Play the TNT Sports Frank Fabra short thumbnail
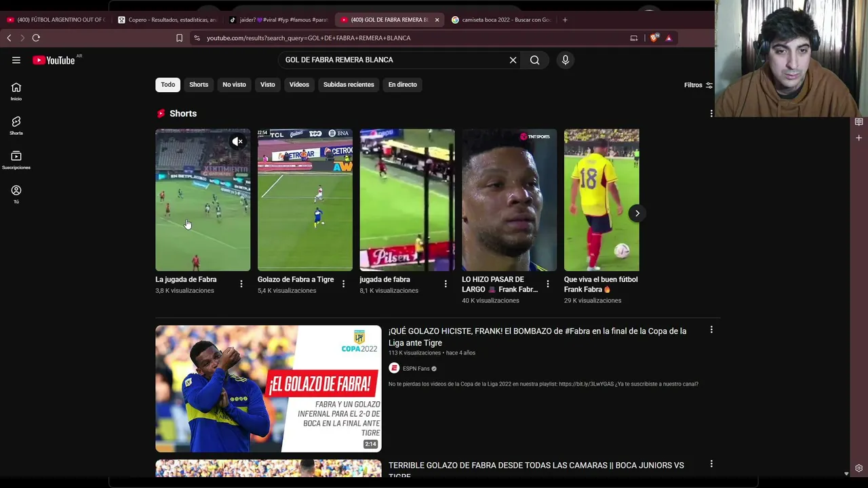The width and height of the screenshot is (868, 488). pyautogui.click(x=509, y=200)
